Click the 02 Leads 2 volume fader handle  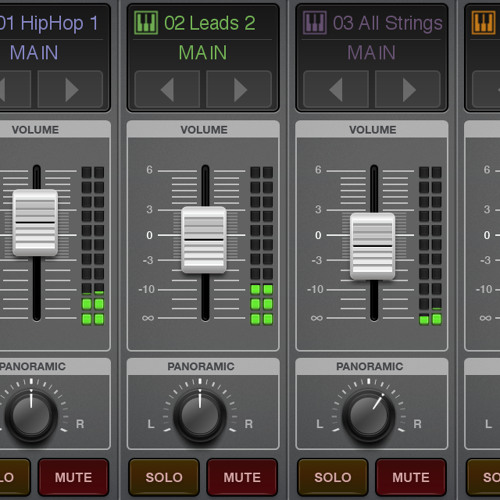204,240
